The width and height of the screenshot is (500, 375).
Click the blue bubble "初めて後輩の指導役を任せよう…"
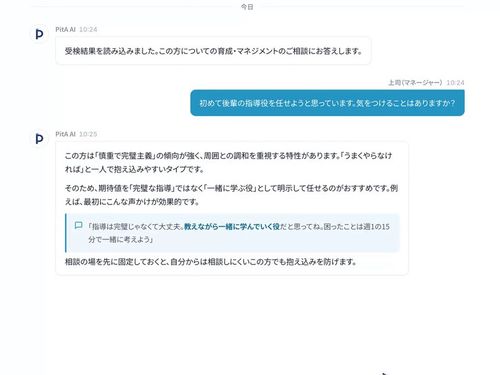pos(327,103)
